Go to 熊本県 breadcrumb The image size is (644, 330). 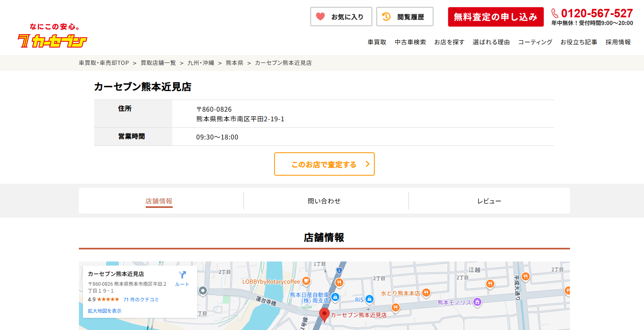[235, 63]
